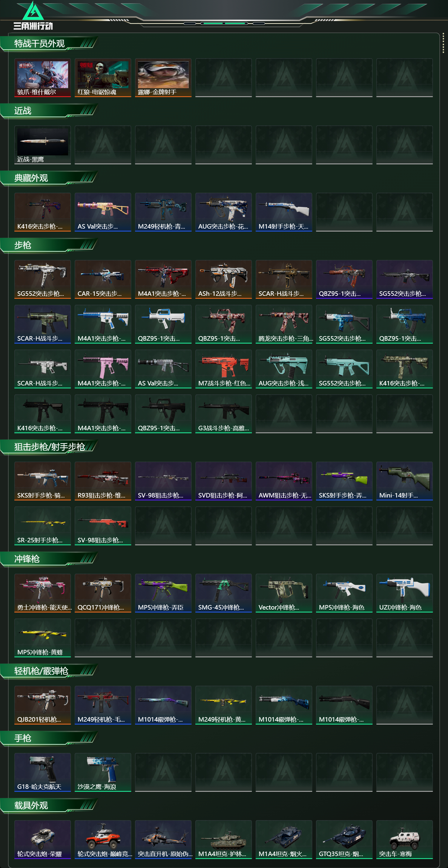Choose the MP5冲锋枪-黄蜂 skin

pyautogui.click(x=42, y=638)
